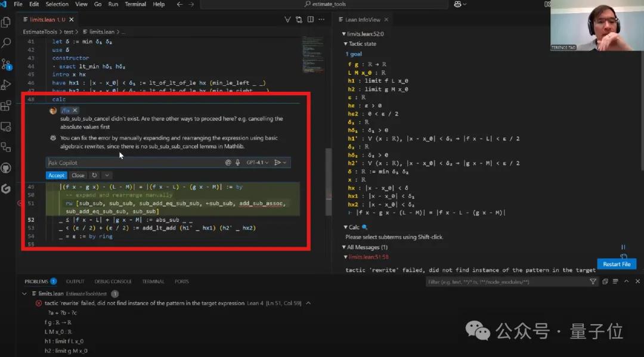This screenshot has width=644, height=357.
Task: Open the GPT-4.1 model dropdown
Action: [258, 162]
